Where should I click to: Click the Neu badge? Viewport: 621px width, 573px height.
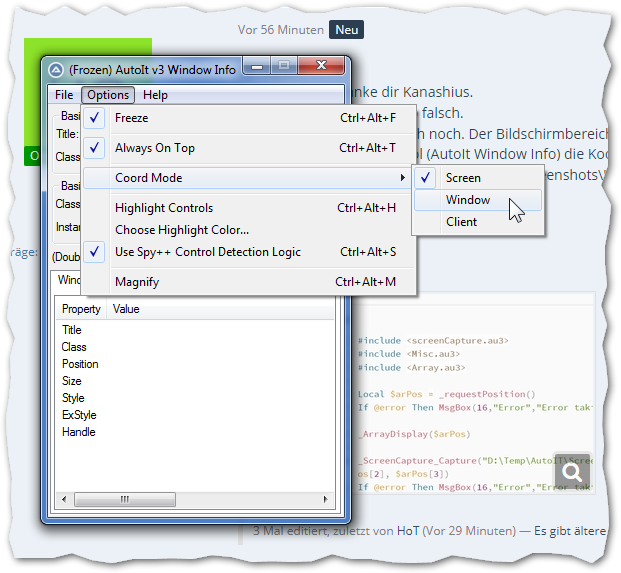[x=347, y=30]
